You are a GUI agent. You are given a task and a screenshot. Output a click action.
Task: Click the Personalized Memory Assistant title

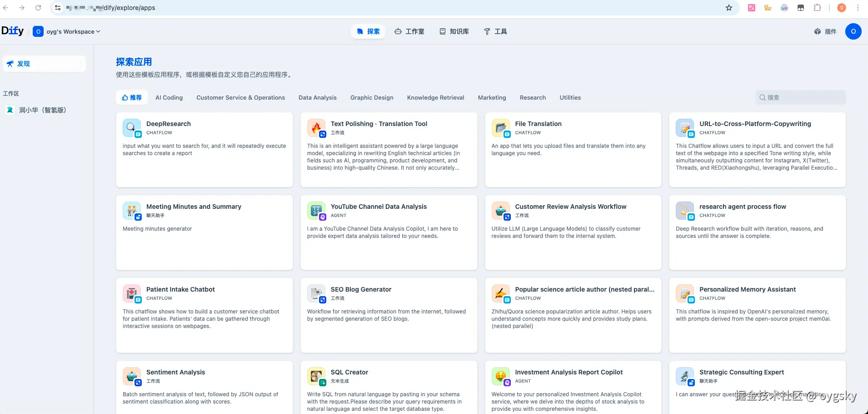pyautogui.click(x=748, y=289)
